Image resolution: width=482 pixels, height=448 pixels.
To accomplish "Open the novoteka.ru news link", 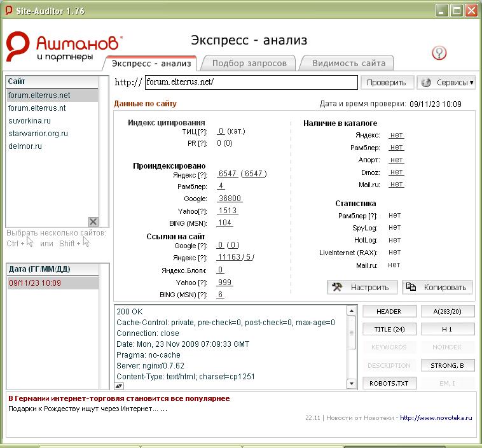I will tap(436, 418).
